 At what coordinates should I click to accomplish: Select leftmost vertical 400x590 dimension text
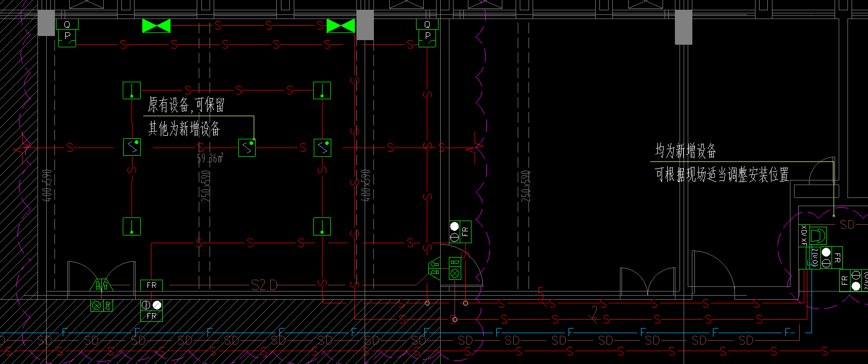(47, 186)
